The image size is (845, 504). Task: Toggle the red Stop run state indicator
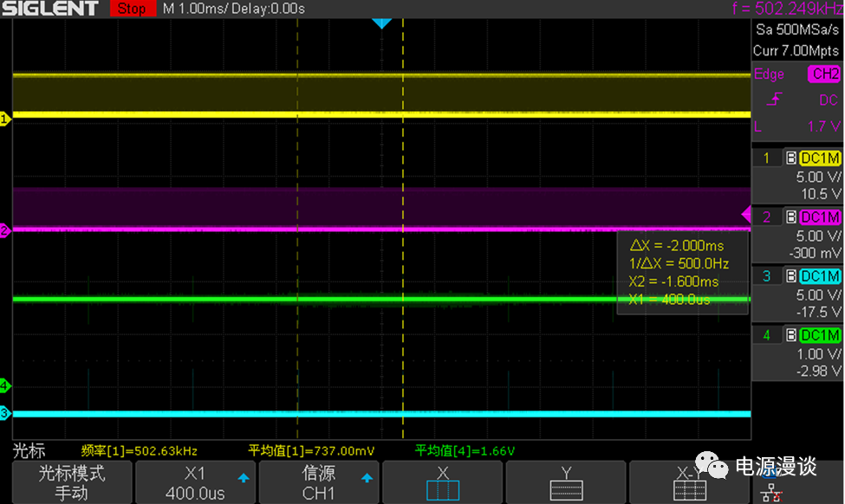pyautogui.click(x=132, y=9)
